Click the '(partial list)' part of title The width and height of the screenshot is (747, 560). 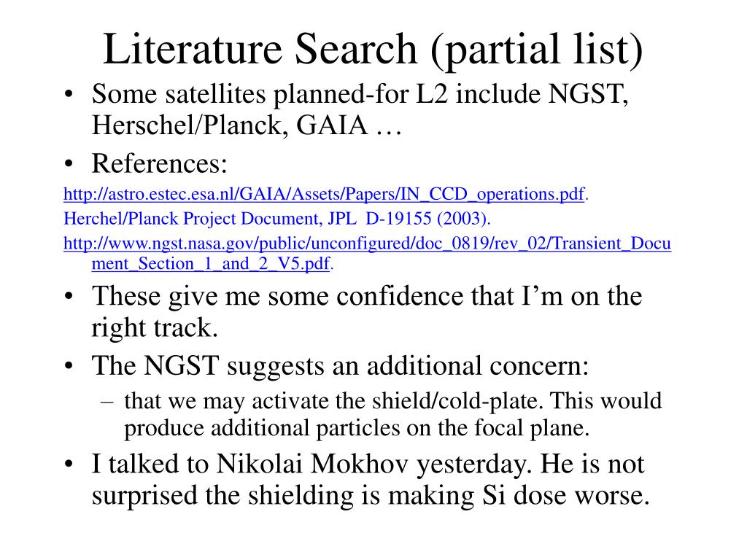point(536,50)
